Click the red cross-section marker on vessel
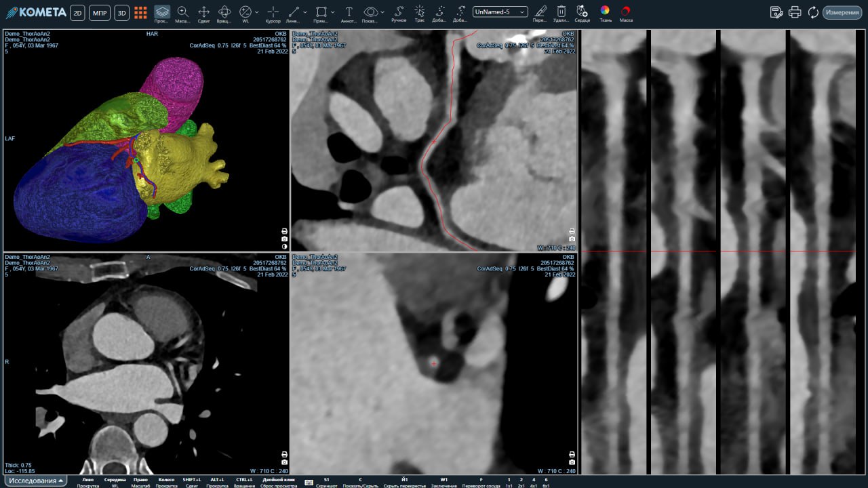 click(434, 363)
